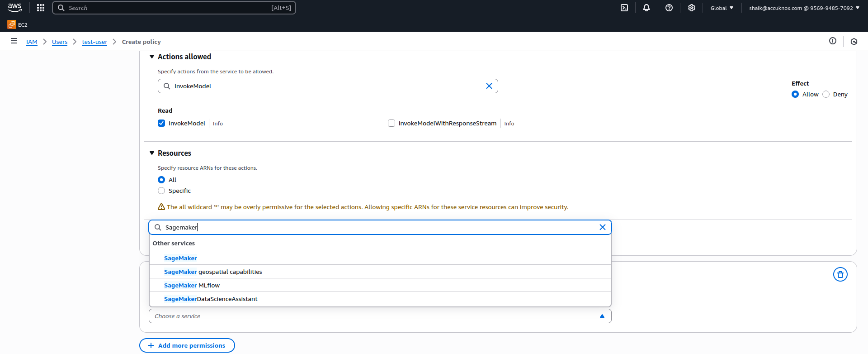Open the AWS services grid menu
Screen dimensions: 868x354
[x=41, y=8]
